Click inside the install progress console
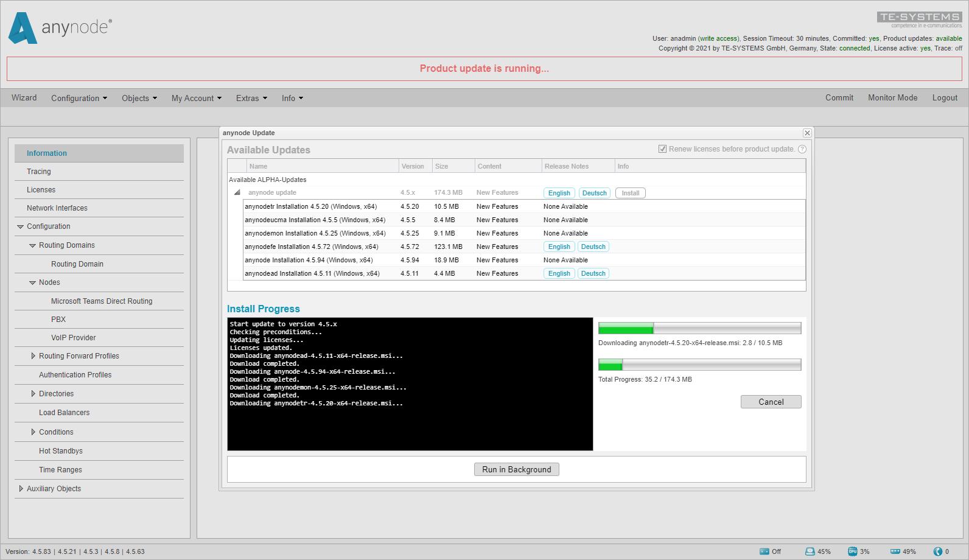969x560 pixels. (x=410, y=384)
